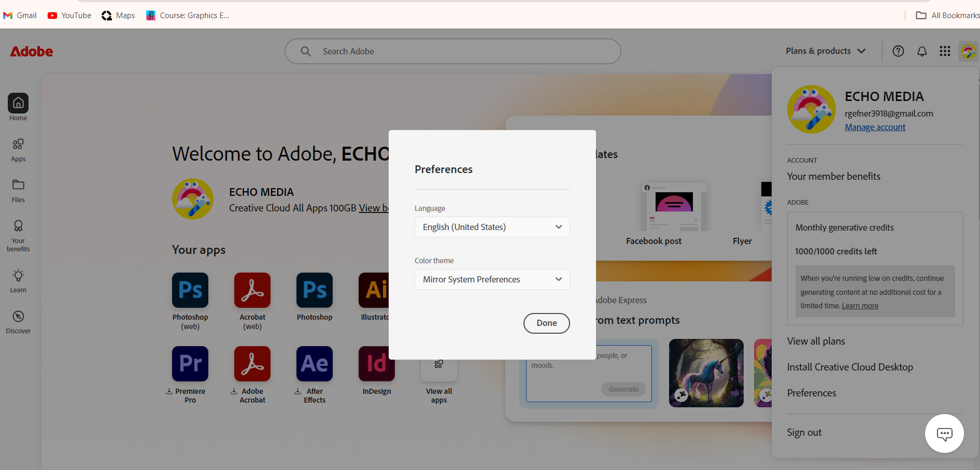Click the Generate button
The width and height of the screenshot is (980, 470).
pyautogui.click(x=623, y=389)
